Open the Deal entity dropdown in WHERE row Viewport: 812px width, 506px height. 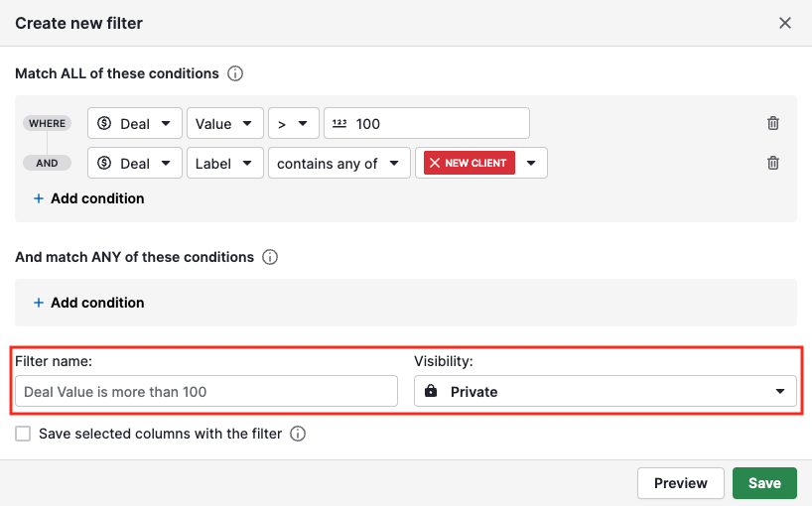135,124
